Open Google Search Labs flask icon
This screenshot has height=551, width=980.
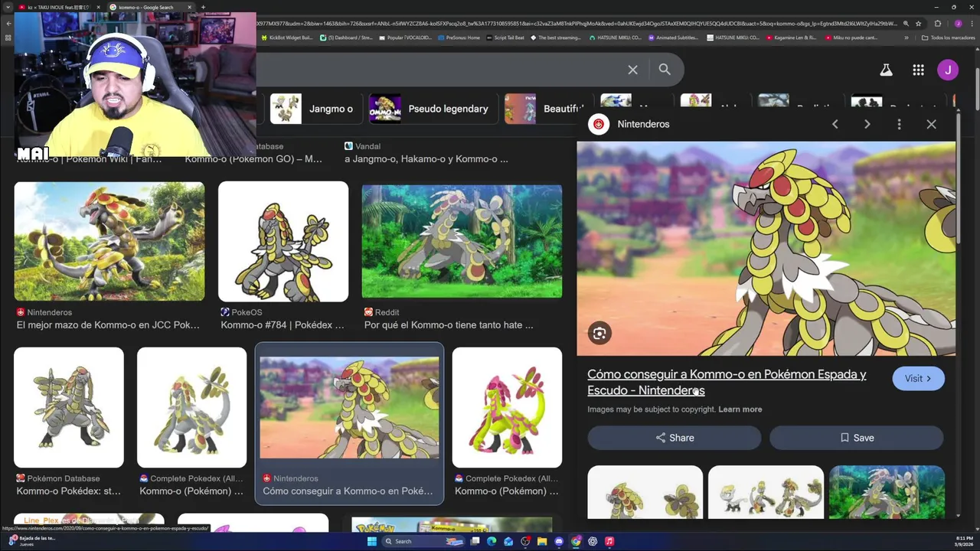pyautogui.click(x=886, y=70)
